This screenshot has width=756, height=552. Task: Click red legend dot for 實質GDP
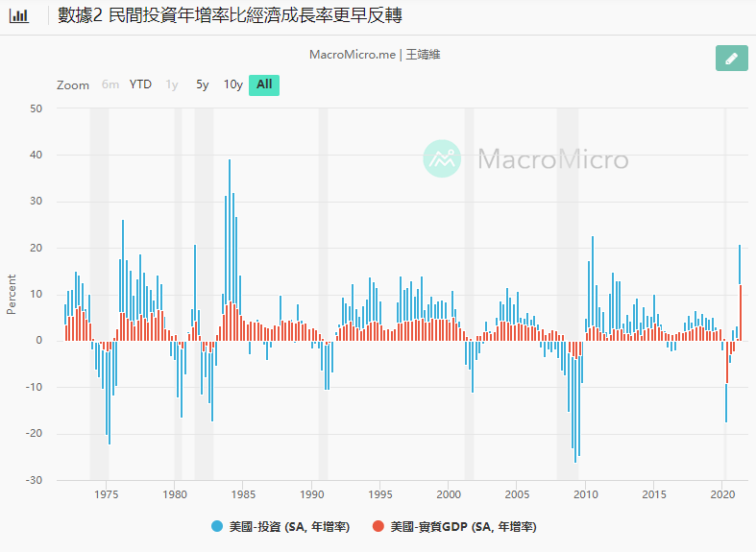point(378,527)
